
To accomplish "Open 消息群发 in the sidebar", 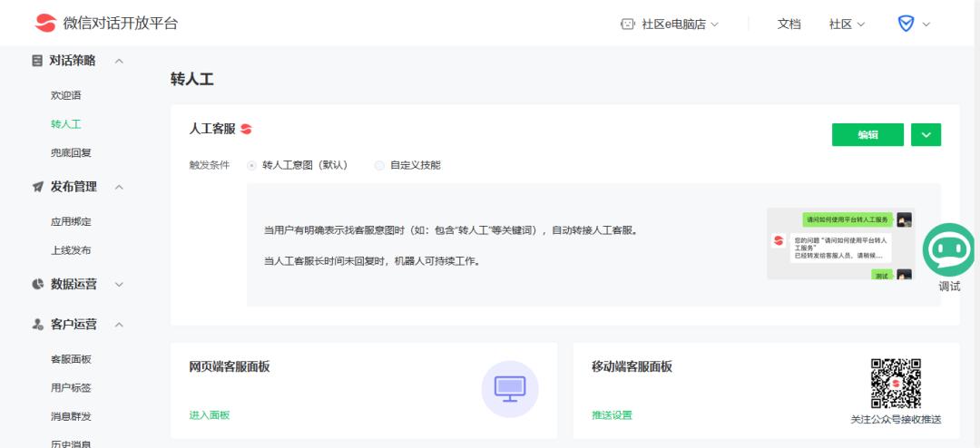I will [71, 417].
